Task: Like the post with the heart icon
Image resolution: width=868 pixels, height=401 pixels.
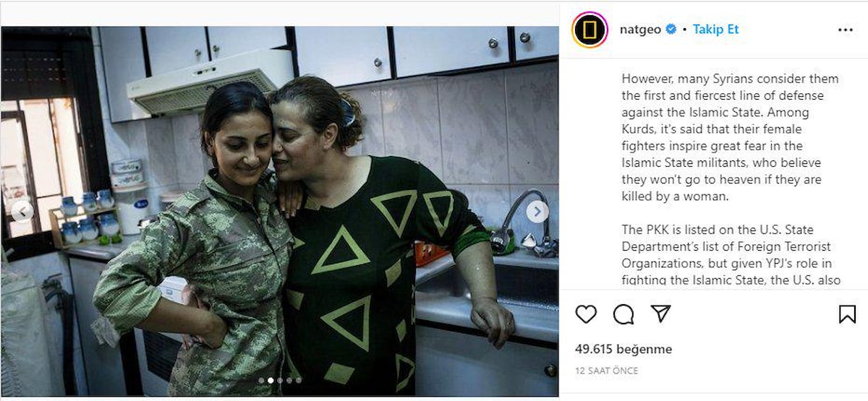Action: pyautogui.click(x=586, y=314)
